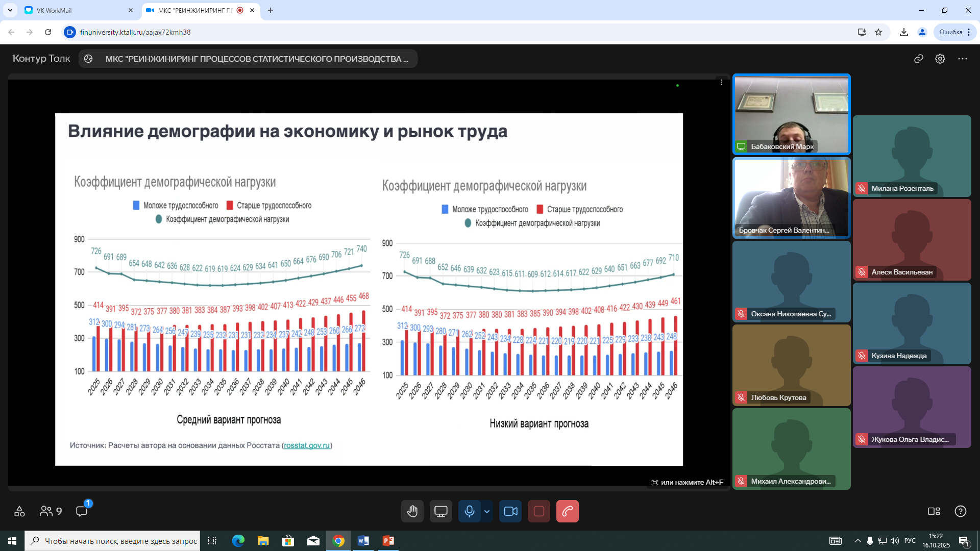Open participants list showing 9
Image resolution: width=980 pixels, height=551 pixels.
click(51, 511)
